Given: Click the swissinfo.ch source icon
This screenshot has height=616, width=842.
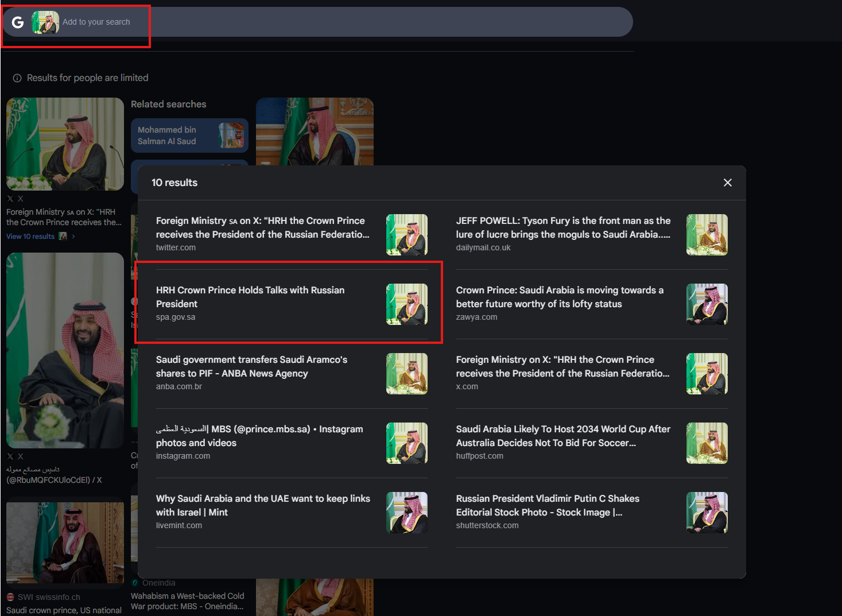Looking at the screenshot, I should point(10,597).
